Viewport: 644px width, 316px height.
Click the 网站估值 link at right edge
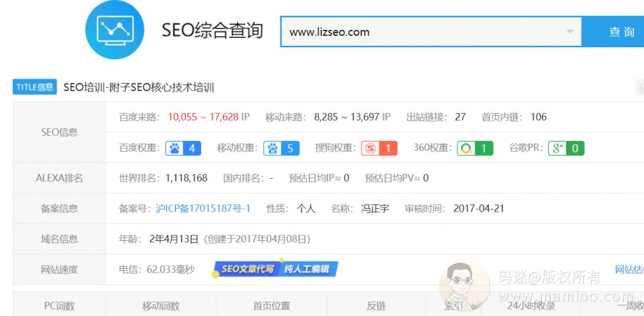pyautogui.click(x=630, y=270)
